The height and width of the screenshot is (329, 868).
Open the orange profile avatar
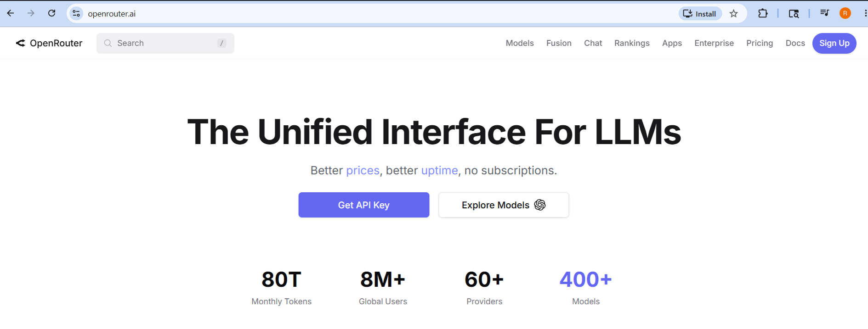(x=845, y=13)
